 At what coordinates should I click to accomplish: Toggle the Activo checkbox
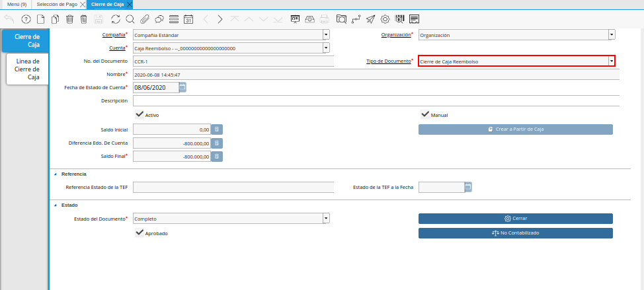tap(139, 114)
